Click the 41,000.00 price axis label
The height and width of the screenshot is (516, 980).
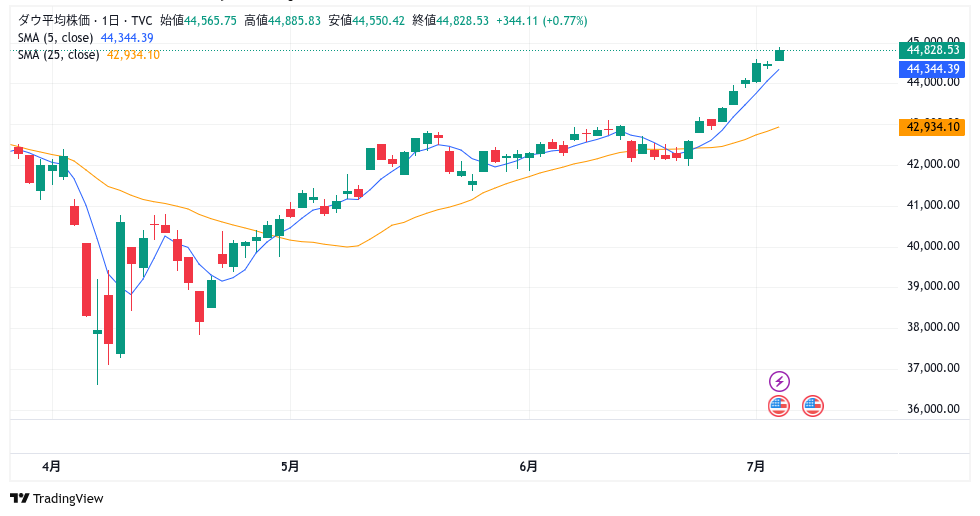tap(933, 205)
